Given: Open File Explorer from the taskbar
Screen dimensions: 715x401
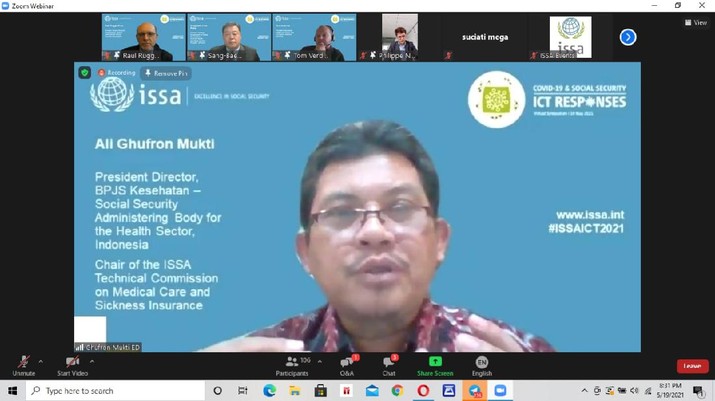Looking at the screenshot, I should [295, 391].
